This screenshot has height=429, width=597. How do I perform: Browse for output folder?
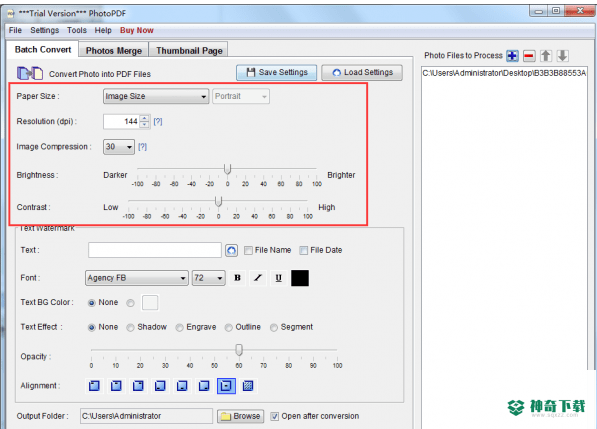tap(241, 416)
